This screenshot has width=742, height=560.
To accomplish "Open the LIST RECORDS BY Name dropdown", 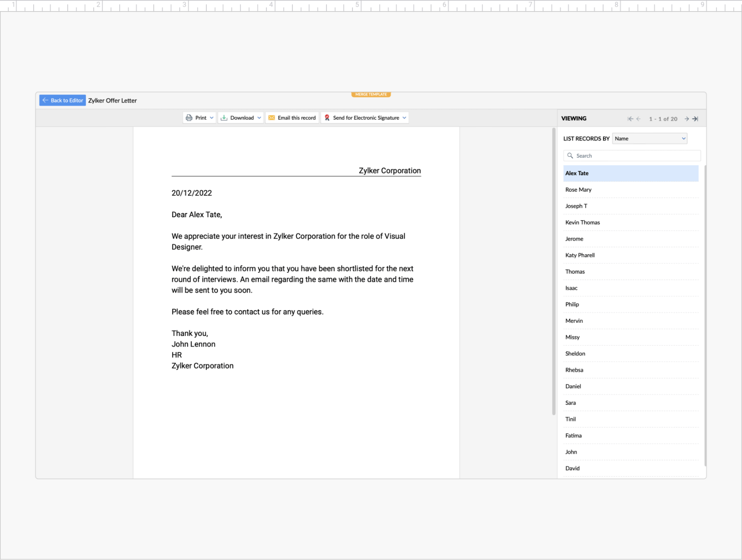I will tap(649, 138).
